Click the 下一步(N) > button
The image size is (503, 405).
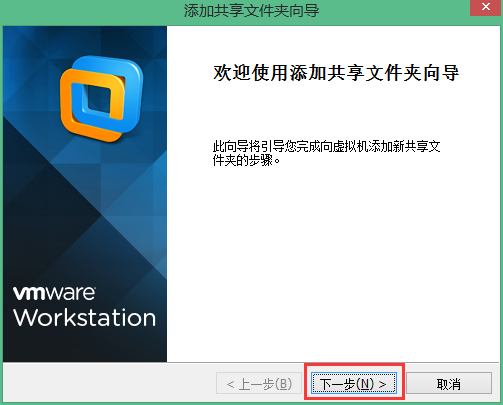pos(354,383)
